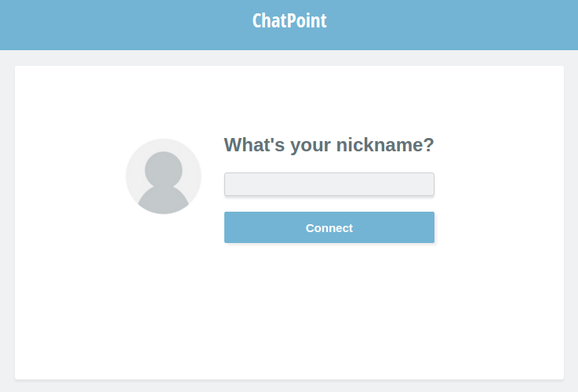This screenshot has width=578, height=392.
Task: Submit nickname using the blue Connect button
Action: (x=329, y=227)
